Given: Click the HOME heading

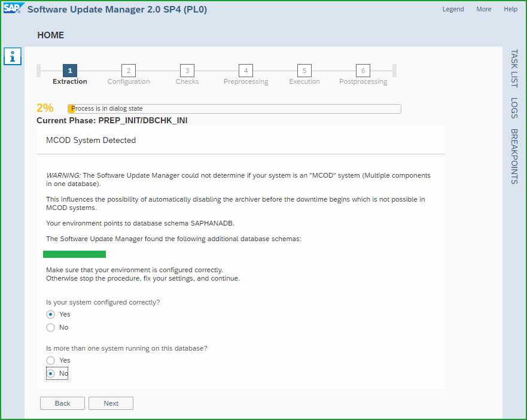Looking at the screenshot, I should [50, 35].
